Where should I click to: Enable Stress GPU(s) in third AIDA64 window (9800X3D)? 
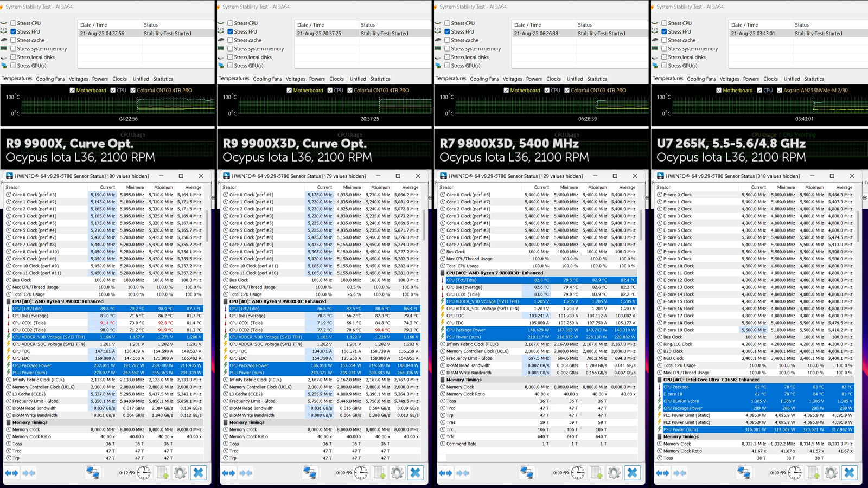tap(447, 66)
